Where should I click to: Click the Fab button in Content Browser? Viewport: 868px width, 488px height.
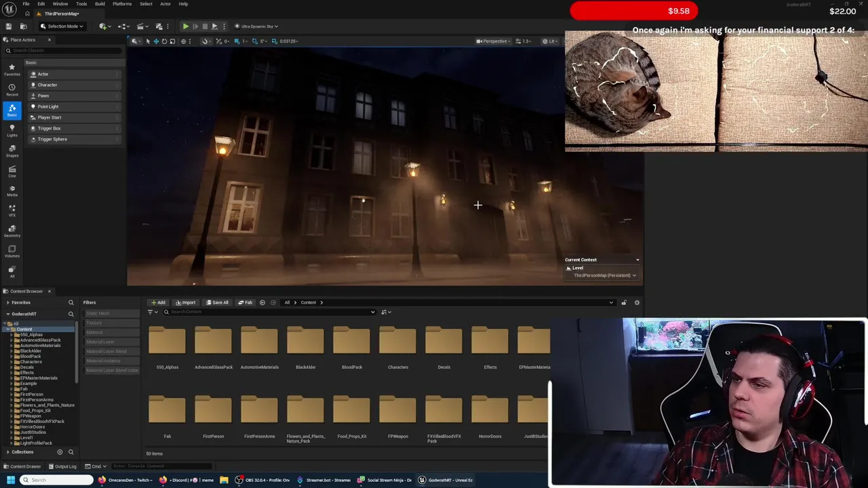point(245,302)
